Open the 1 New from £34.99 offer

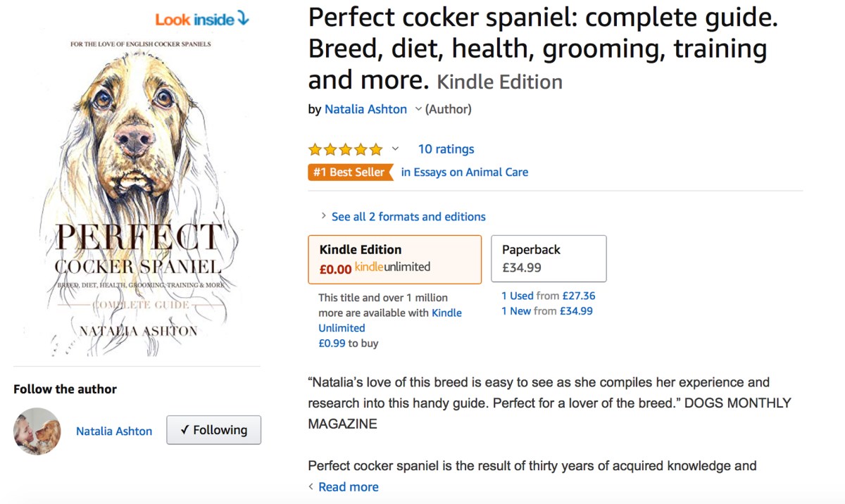[546, 311]
